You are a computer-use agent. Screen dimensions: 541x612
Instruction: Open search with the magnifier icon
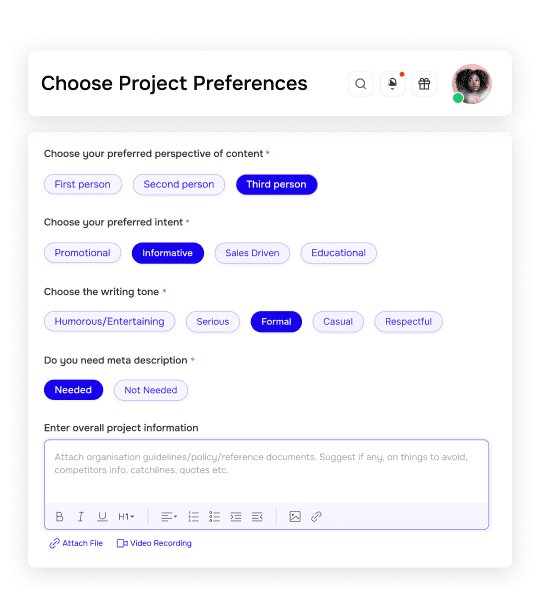(360, 84)
